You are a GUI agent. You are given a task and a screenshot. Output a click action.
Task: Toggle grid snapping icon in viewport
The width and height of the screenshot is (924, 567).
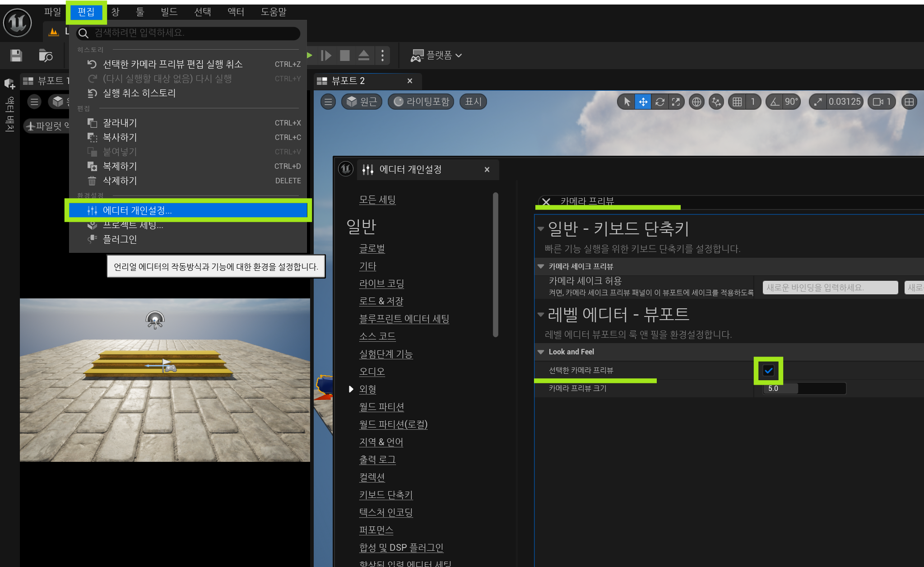pyautogui.click(x=737, y=102)
